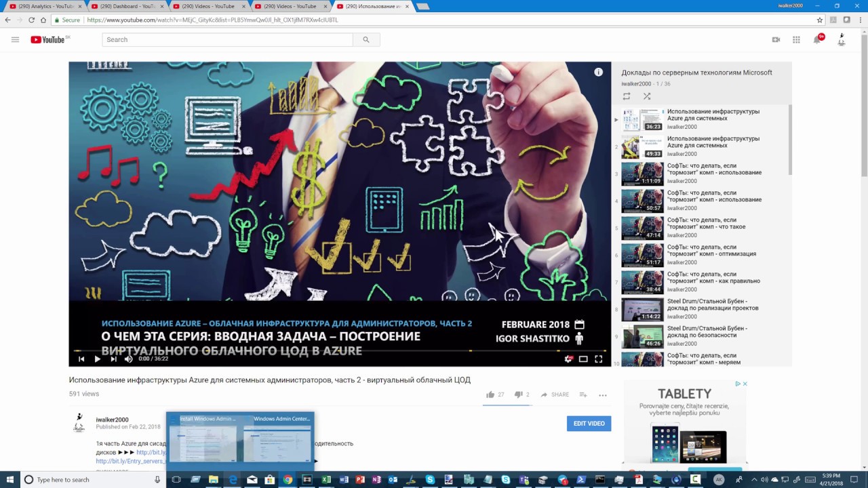
Task: Add video to a playlist
Action: coord(583,394)
